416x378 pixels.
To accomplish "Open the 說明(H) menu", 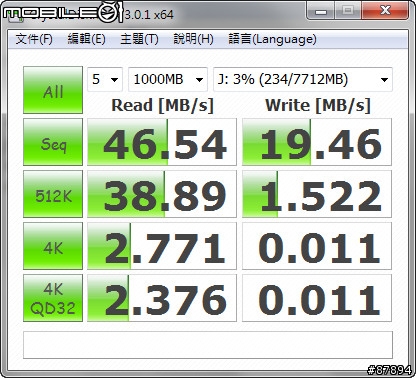I will pos(193,39).
